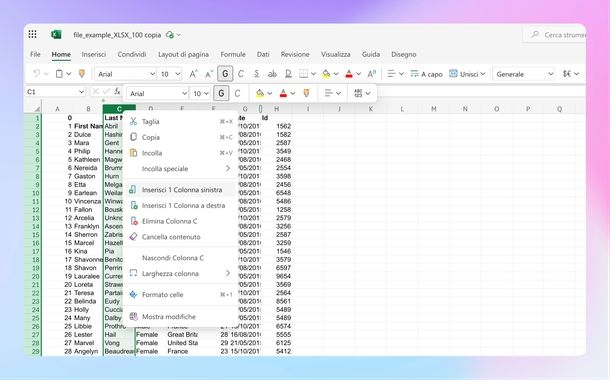
Task: Choose Copia from the context menu
Action: click(x=181, y=137)
